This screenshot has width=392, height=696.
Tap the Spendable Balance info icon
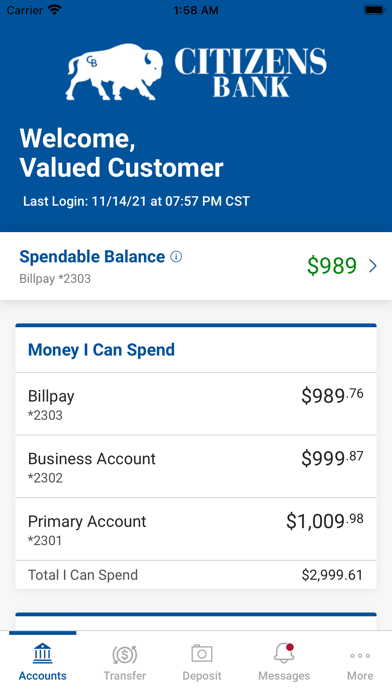[176, 257]
